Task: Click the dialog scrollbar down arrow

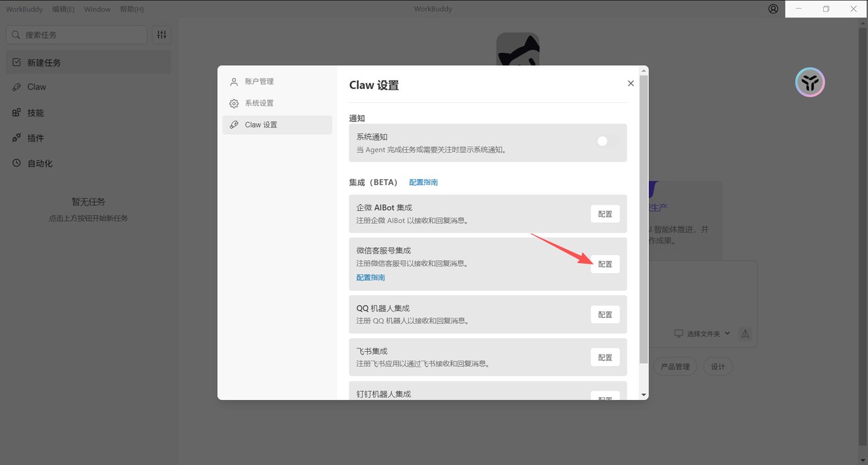Action: pos(644,395)
